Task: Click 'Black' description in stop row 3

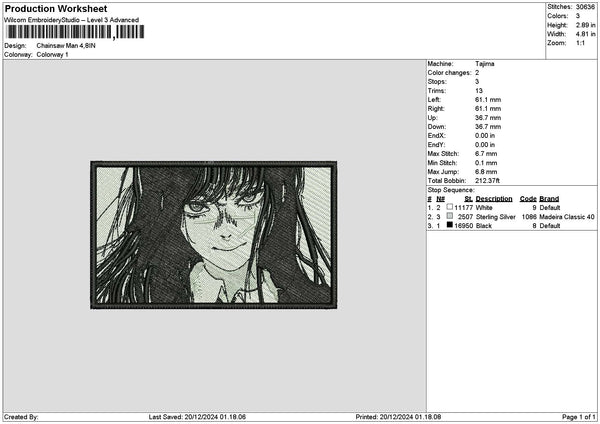Action: (x=484, y=226)
